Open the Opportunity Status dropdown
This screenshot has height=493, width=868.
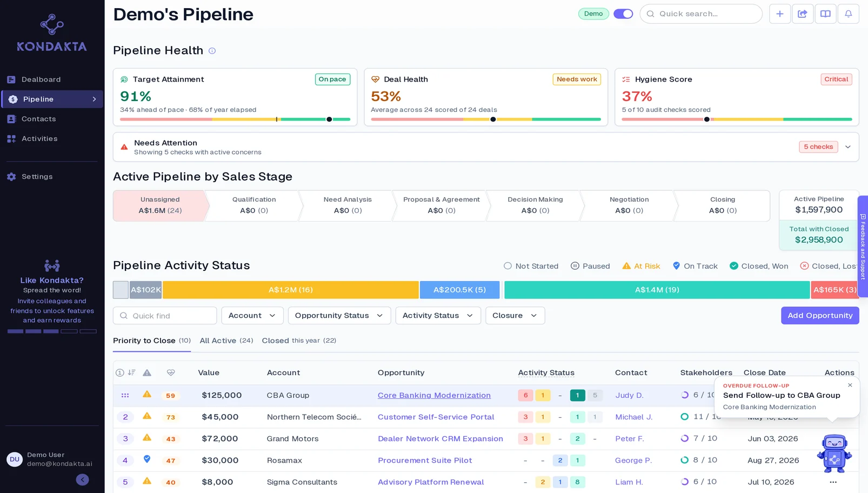(x=339, y=316)
